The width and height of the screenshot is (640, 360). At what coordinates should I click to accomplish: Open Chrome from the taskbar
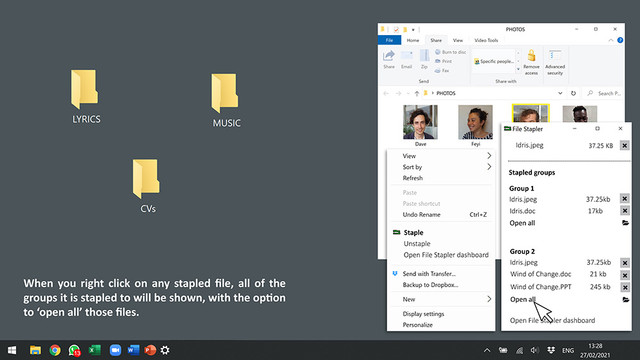[x=55, y=350]
